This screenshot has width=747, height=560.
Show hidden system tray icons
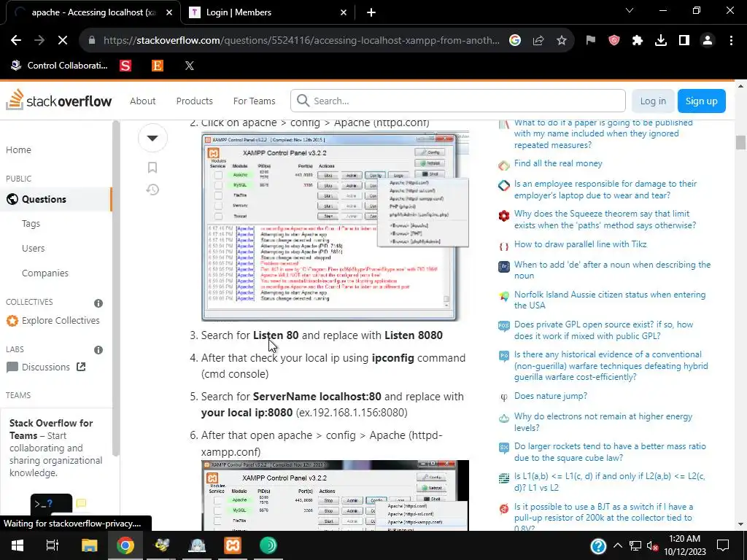617,545
